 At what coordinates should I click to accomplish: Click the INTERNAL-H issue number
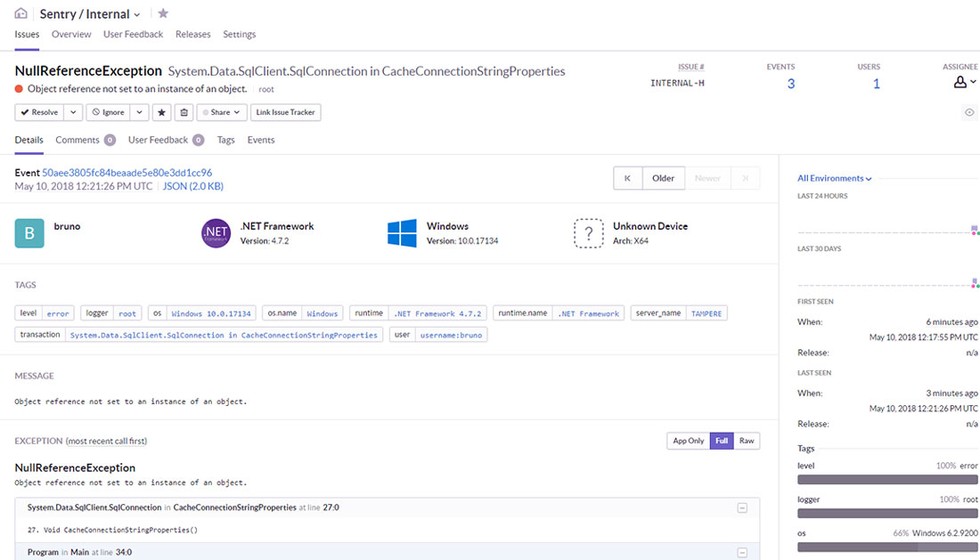pyautogui.click(x=677, y=83)
